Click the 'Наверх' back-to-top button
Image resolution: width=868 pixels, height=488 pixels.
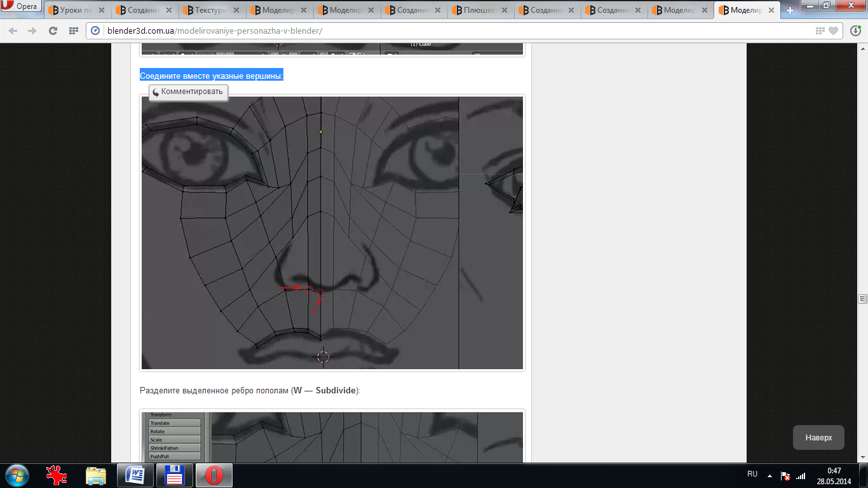point(818,438)
